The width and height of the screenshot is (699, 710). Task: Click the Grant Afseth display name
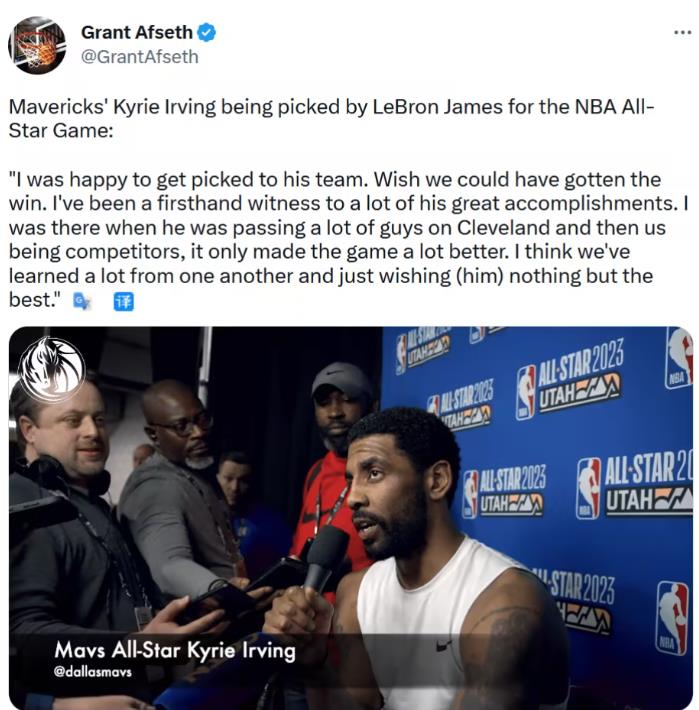click(x=137, y=32)
